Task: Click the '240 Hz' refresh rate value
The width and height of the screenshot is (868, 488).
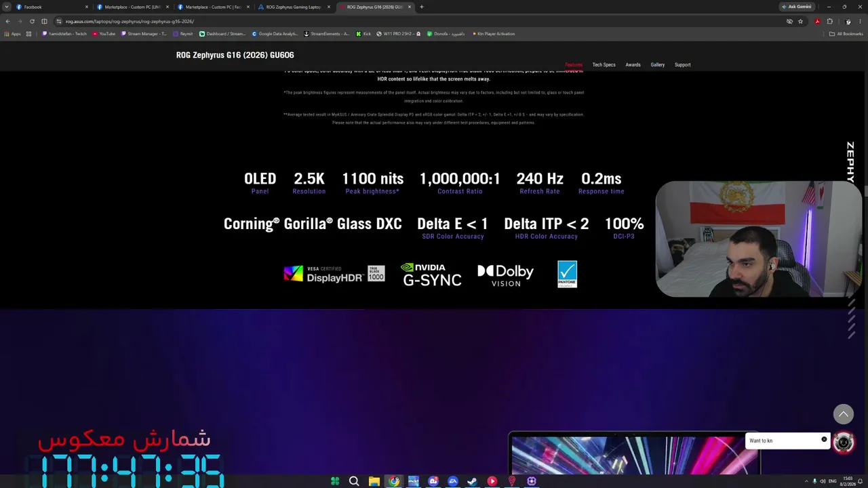Action: [540, 179]
